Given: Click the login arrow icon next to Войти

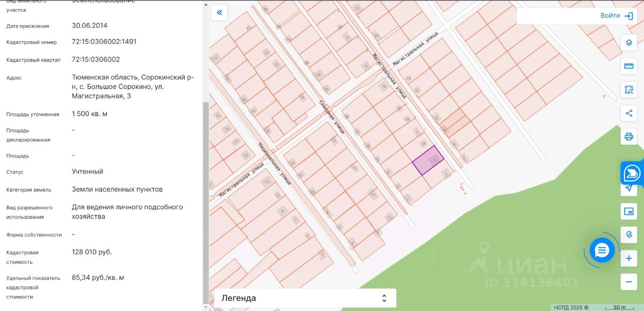Looking at the screenshot, I should point(628,16).
